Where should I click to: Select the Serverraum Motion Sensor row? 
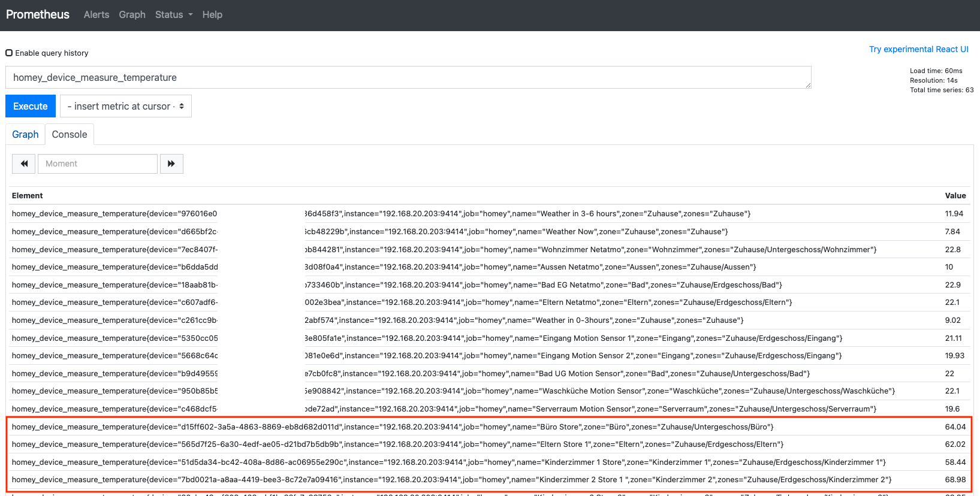pyautogui.click(x=491, y=409)
